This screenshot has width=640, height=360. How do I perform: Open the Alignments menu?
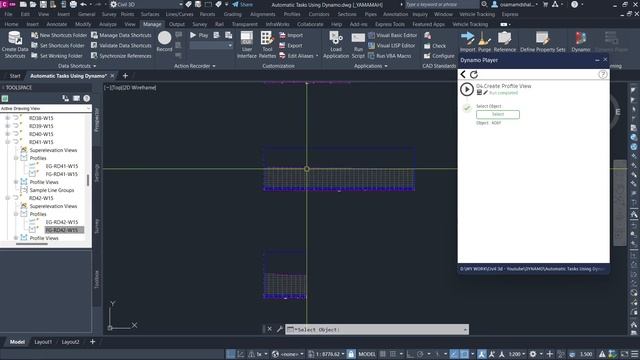coord(262,14)
